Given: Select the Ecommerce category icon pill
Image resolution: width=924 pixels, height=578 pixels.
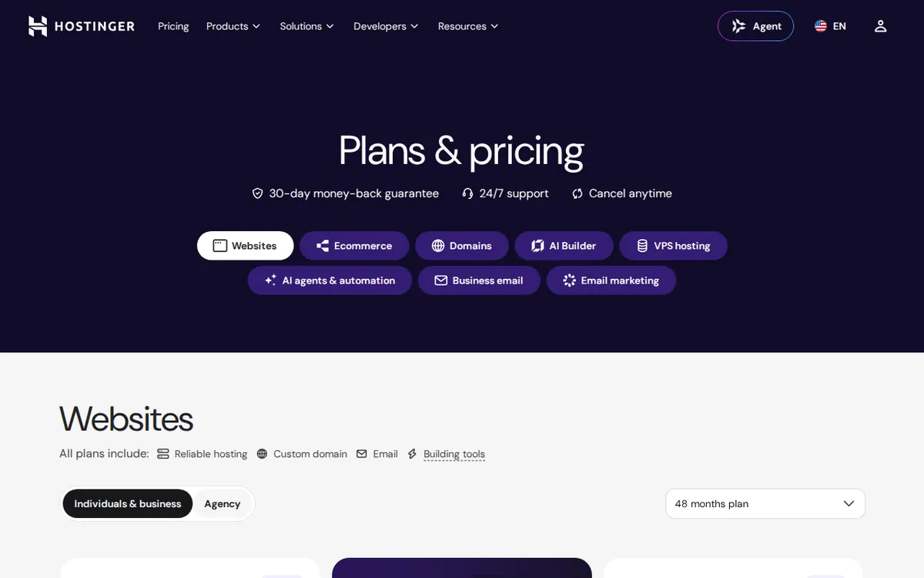Looking at the screenshot, I should (x=354, y=246).
